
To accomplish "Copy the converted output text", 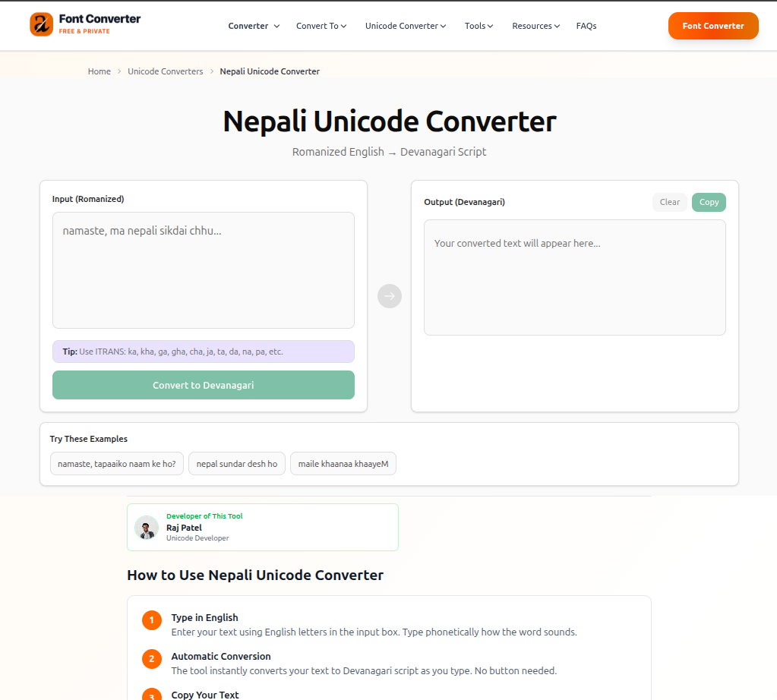I will tap(709, 202).
